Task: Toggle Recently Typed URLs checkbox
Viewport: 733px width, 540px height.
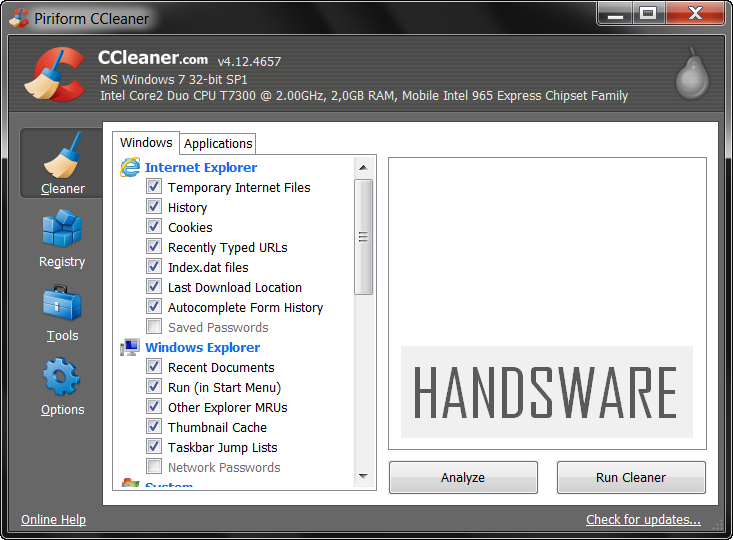Action: coord(154,246)
